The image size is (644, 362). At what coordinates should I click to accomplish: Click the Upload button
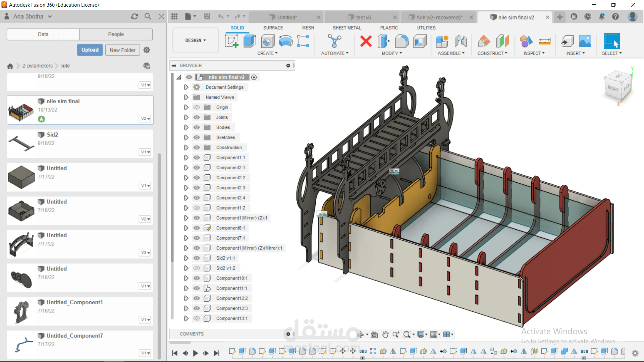click(90, 50)
